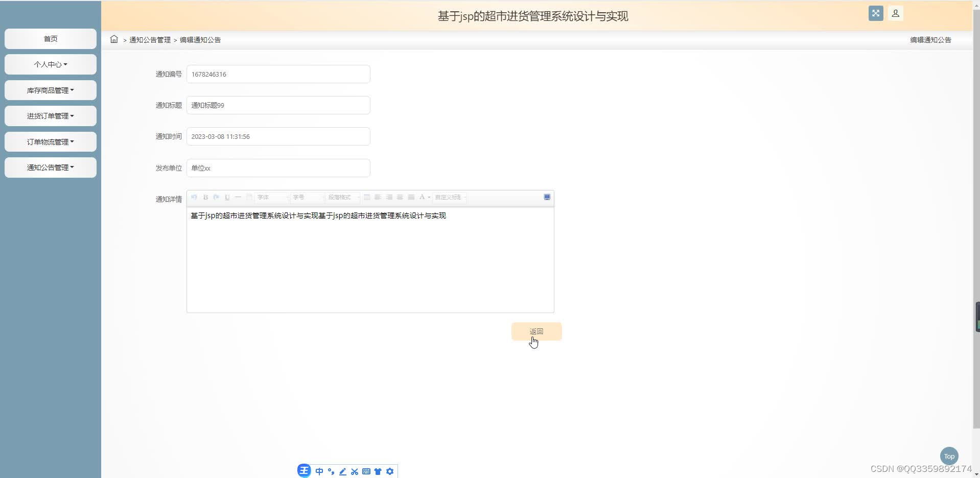Toggle bold in the editor toolbar
980x478 pixels.
pyautogui.click(x=205, y=197)
